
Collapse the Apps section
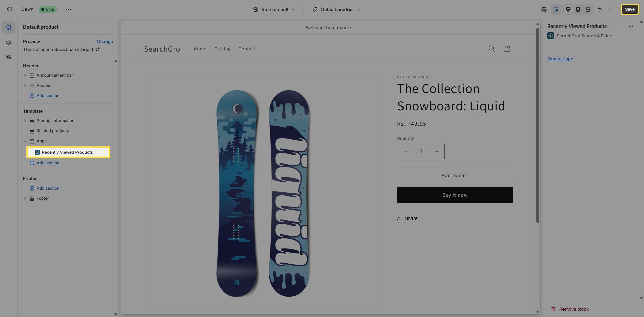25,141
